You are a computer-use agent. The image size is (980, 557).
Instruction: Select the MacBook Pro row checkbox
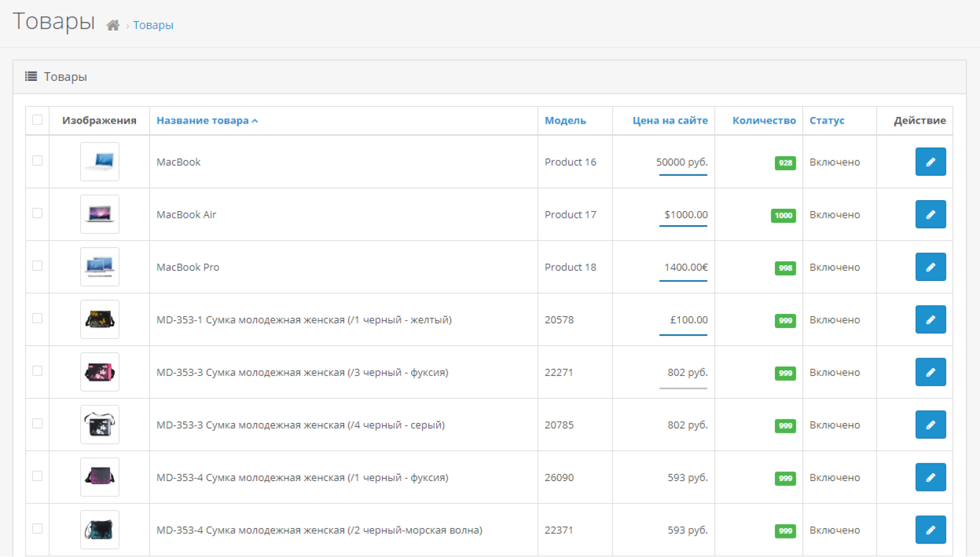tap(37, 266)
